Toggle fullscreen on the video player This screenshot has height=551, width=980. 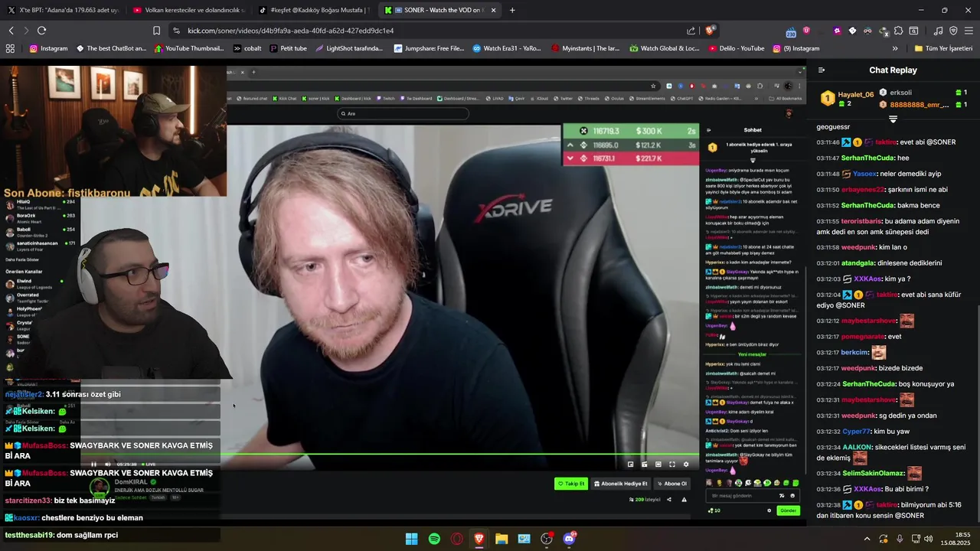pos(672,464)
